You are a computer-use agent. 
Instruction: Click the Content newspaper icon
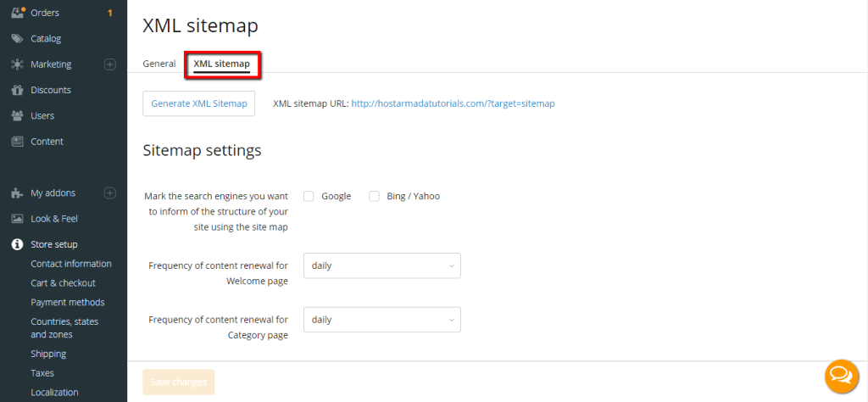[18, 141]
